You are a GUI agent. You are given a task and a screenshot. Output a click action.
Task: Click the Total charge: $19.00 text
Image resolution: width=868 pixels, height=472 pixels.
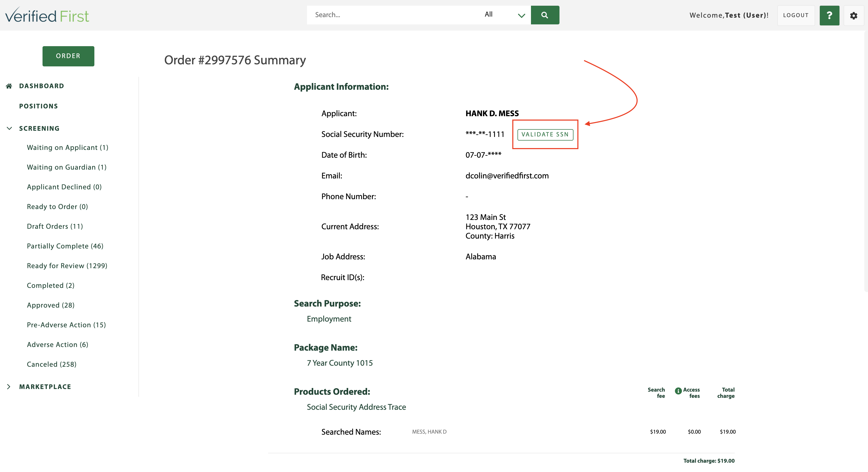tap(709, 461)
